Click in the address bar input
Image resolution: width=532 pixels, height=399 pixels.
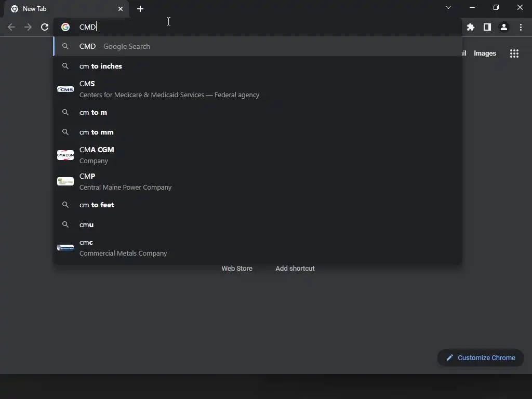click(x=258, y=27)
